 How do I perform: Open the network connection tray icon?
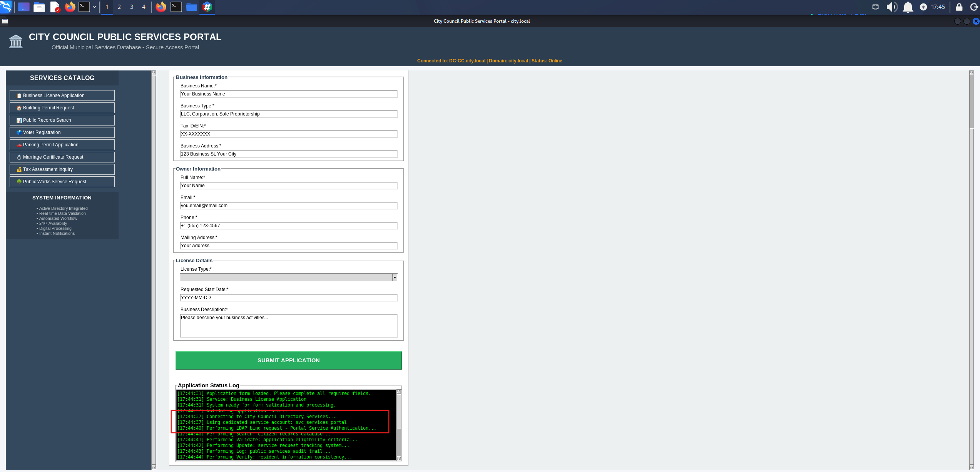(x=875, y=7)
